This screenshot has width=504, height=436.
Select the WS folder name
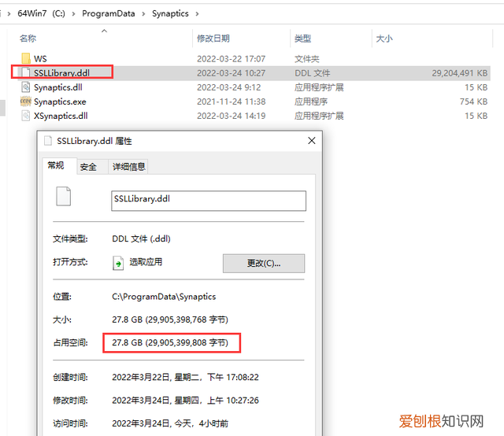[x=40, y=59]
